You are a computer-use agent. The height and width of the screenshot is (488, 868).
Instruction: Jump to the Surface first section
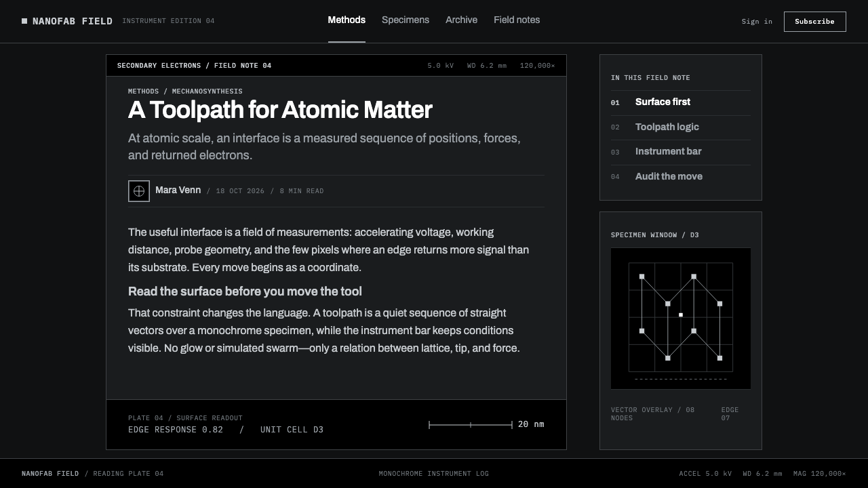pyautogui.click(x=681, y=102)
